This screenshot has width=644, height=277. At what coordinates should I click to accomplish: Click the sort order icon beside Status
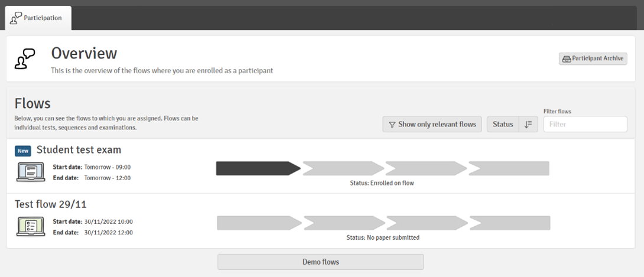(x=528, y=125)
